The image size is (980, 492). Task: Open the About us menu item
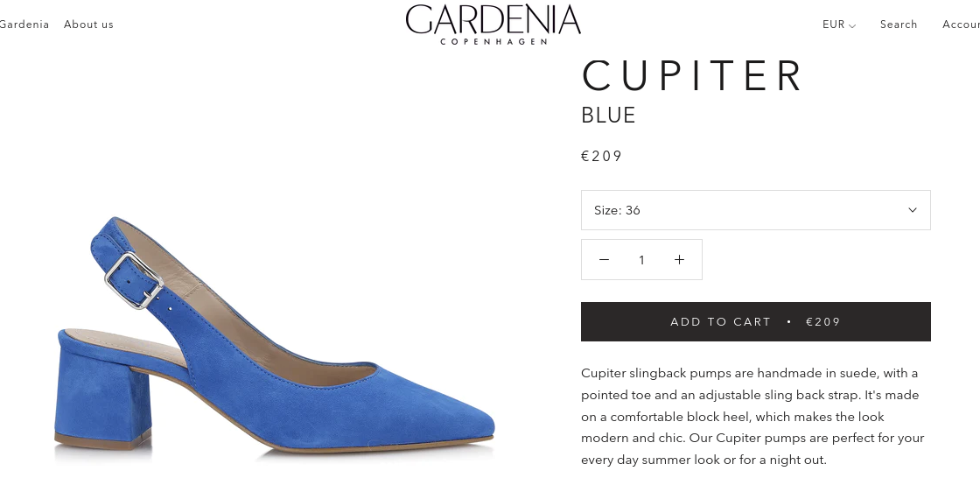[x=88, y=25]
